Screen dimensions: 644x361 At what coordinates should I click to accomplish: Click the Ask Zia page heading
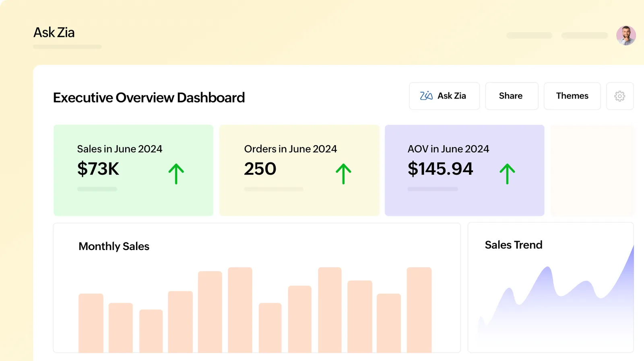click(x=54, y=33)
